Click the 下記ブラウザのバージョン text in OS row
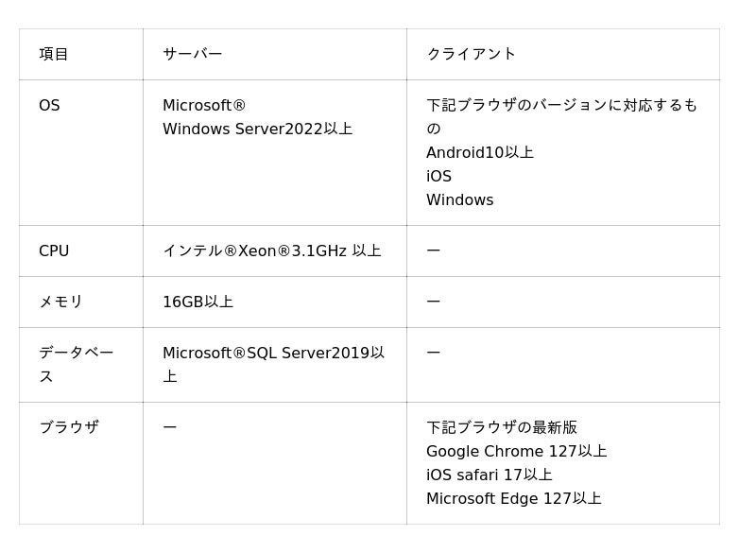 pos(561,106)
